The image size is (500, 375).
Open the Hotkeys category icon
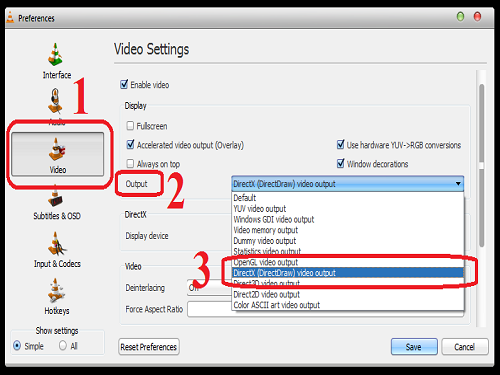(56, 291)
